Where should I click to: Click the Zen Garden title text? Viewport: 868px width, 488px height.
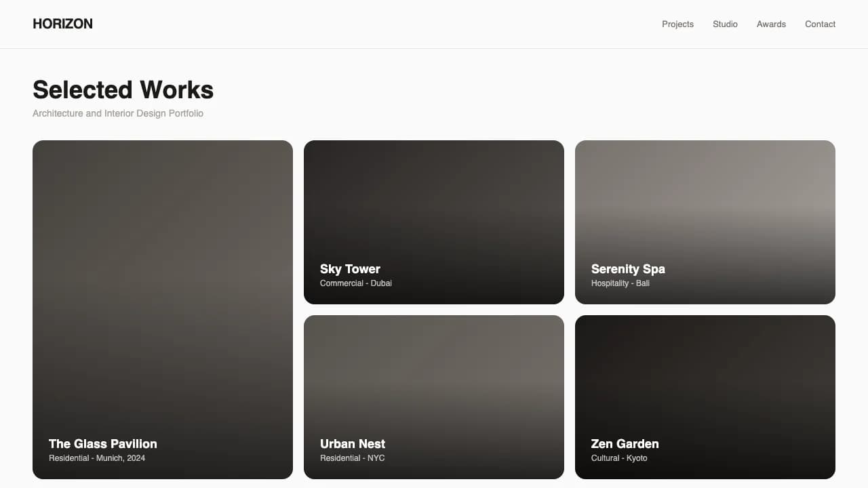625,444
